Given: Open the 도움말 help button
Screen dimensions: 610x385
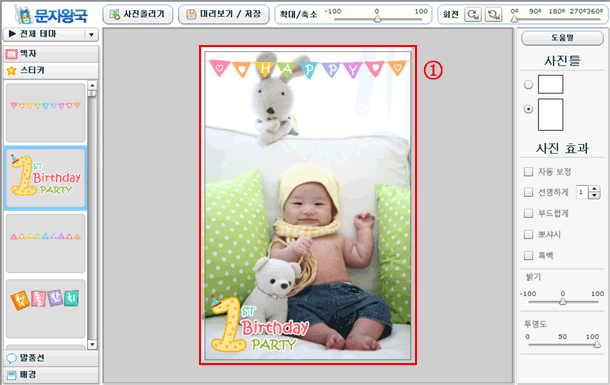Looking at the screenshot, I should pyautogui.click(x=562, y=38).
